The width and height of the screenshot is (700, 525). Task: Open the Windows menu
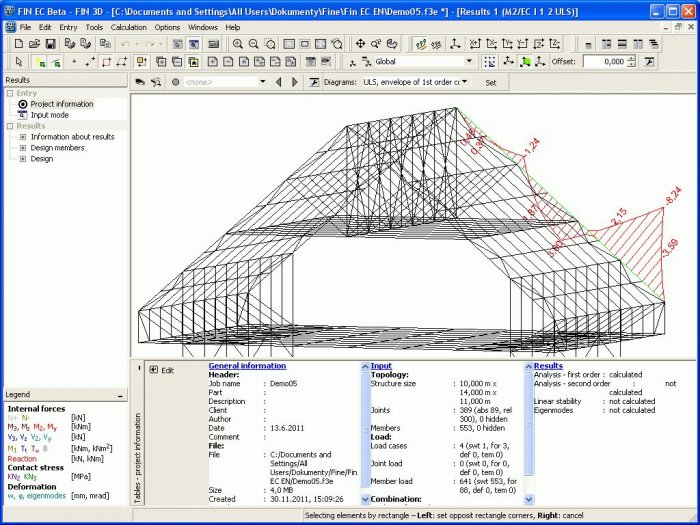pos(202,27)
